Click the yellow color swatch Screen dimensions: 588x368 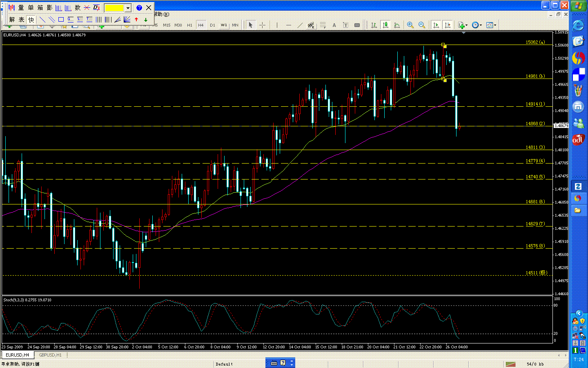coord(114,8)
